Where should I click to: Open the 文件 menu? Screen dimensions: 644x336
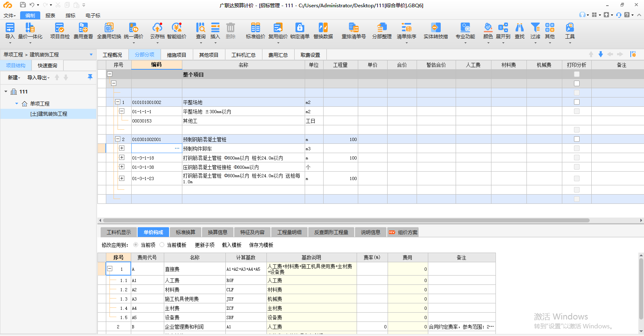(9, 16)
